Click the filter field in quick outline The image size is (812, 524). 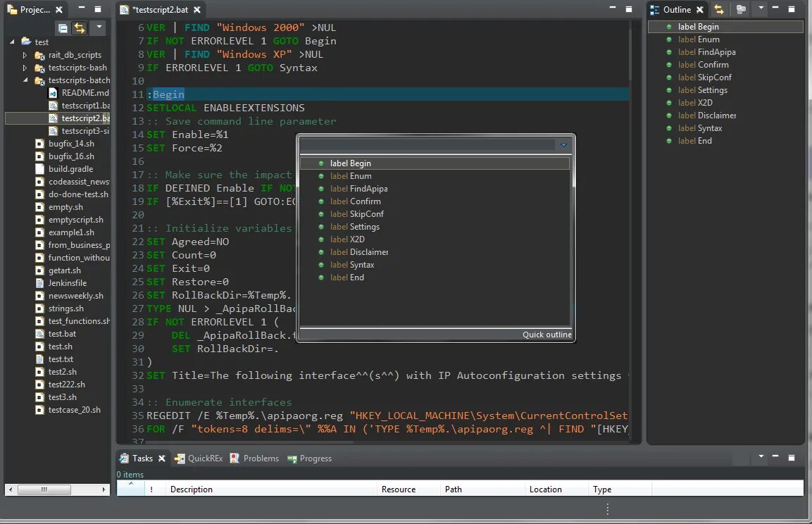point(427,145)
